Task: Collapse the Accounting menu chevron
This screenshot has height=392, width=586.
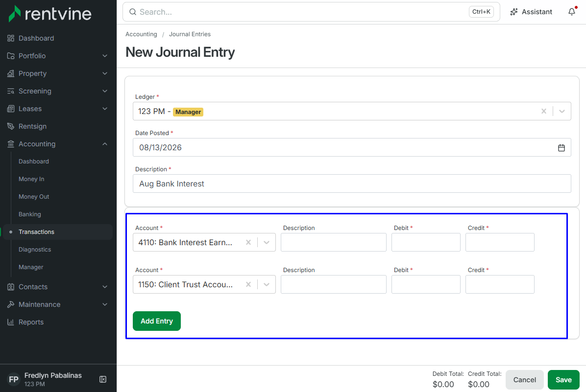Action: tap(105, 144)
